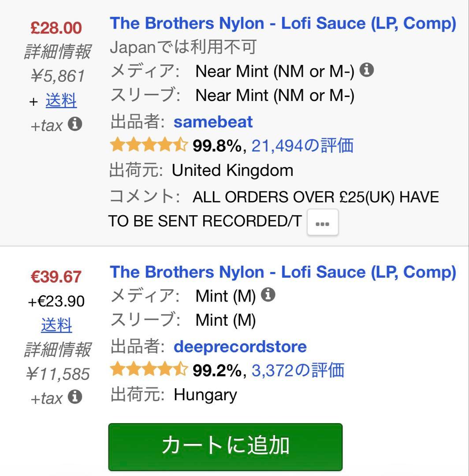Expand samebeat's truncated comment with ellipsis button
Viewport: 469px width, 476px height.
(x=323, y=222)
